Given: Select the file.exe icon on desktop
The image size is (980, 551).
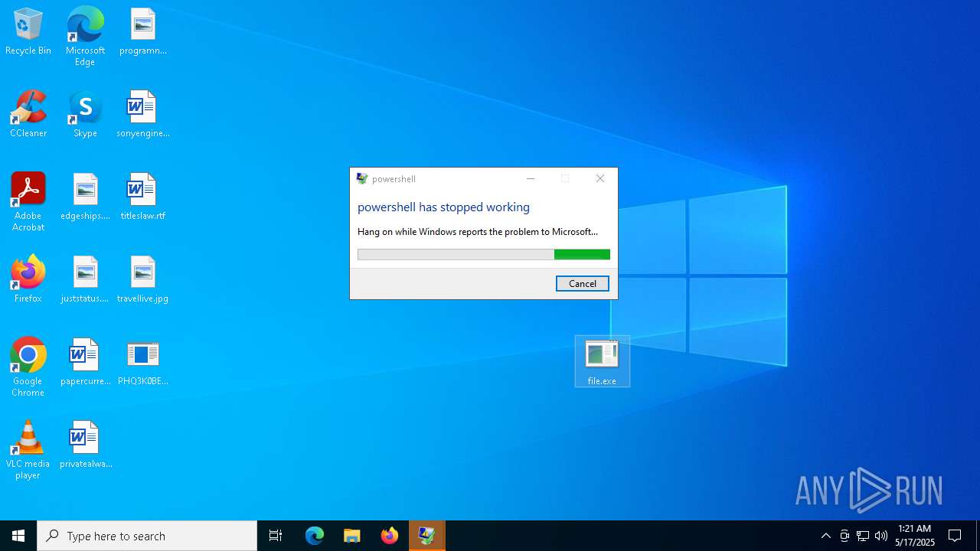Looking at the screenshot, I should click(x=602, y=361).
